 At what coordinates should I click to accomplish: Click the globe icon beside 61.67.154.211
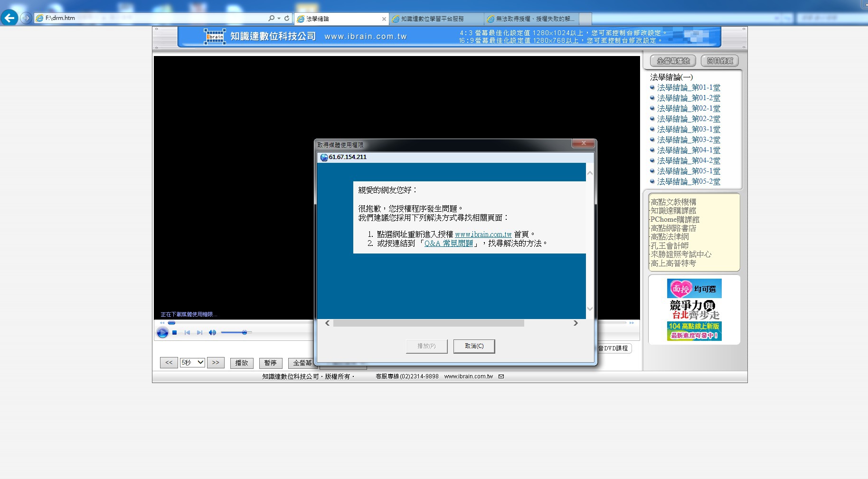point(324,157)
